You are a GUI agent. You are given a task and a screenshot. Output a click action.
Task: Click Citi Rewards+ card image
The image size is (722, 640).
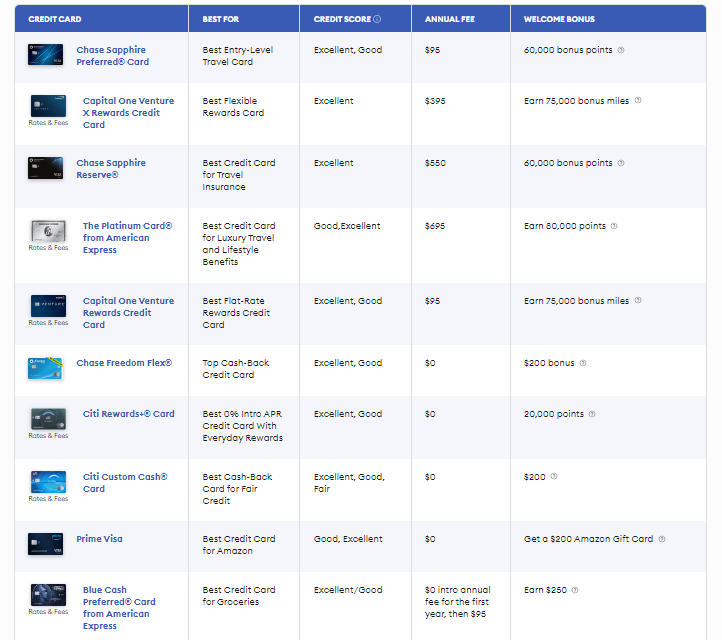pos(48,419)
